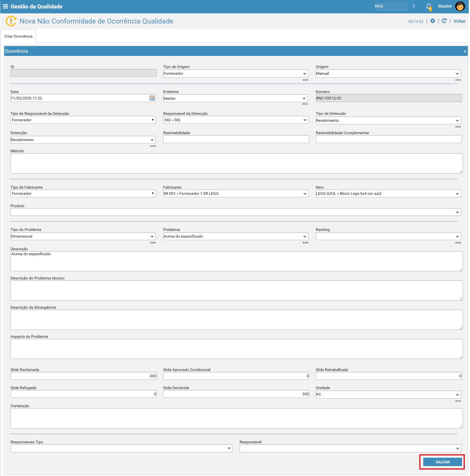Expand the Produto dropdown
This screenshot has width=470, height=476.
tap(236, 212)
